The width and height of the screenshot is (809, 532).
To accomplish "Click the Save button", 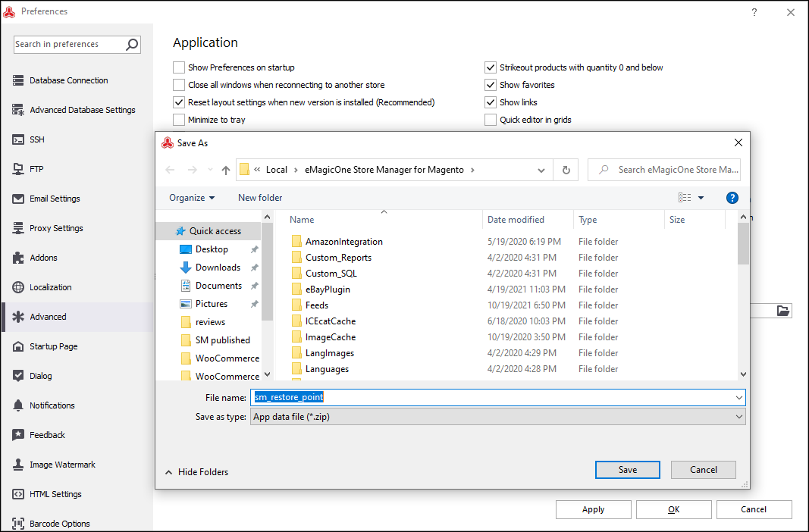I will (x=627, y=470).
